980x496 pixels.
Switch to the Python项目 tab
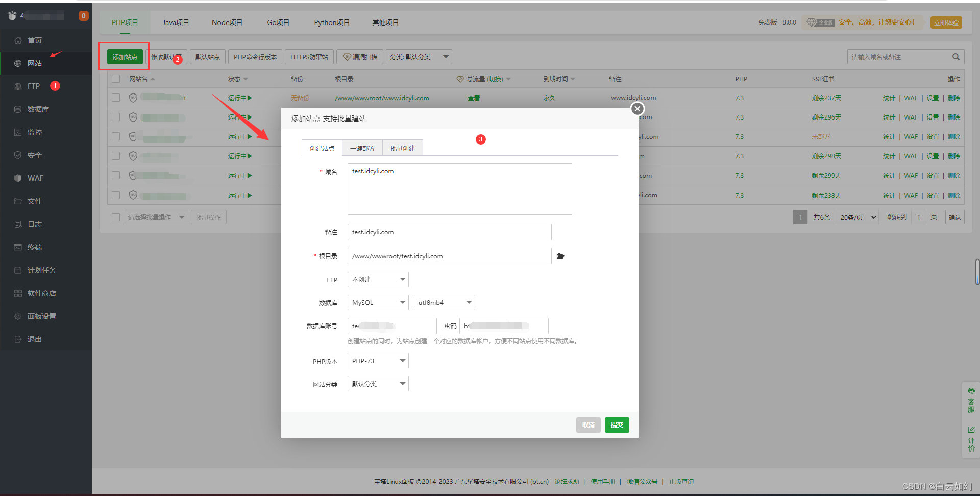(332, 22)
